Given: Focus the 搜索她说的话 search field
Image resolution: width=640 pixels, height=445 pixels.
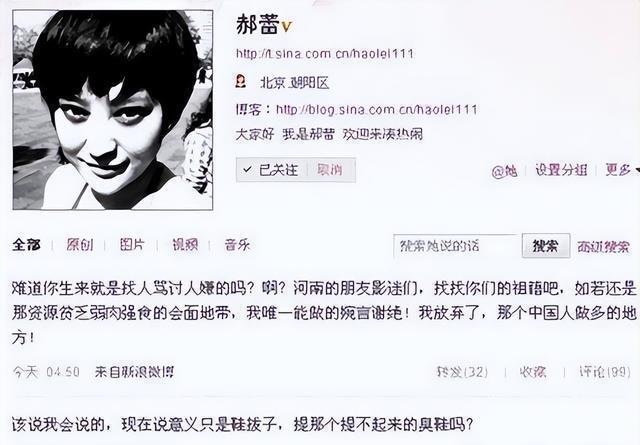Looking at the screenshot, I should [x=457, y=246].
